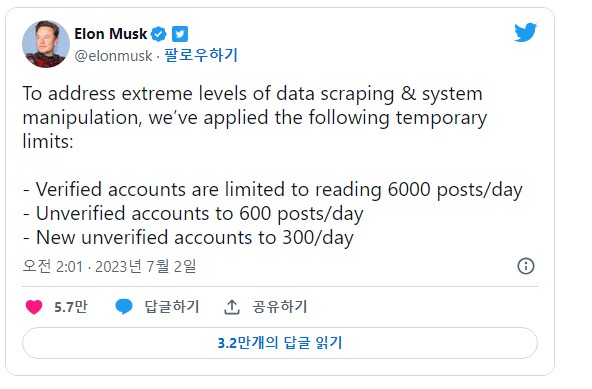
Task: Open Elon Musk's profile picture
Action: [x=46, y=44]
